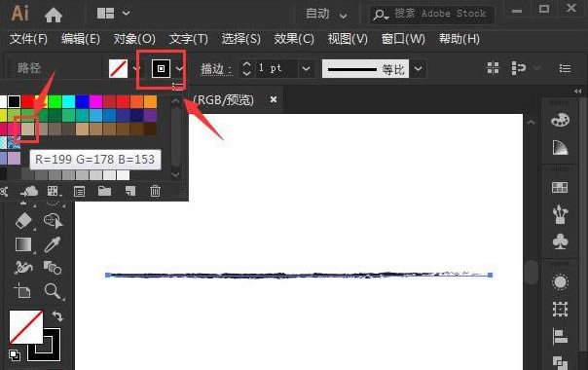The image size is (588, 370).
Task: Expand the width profile dropdown arrow
Action: 419,69
